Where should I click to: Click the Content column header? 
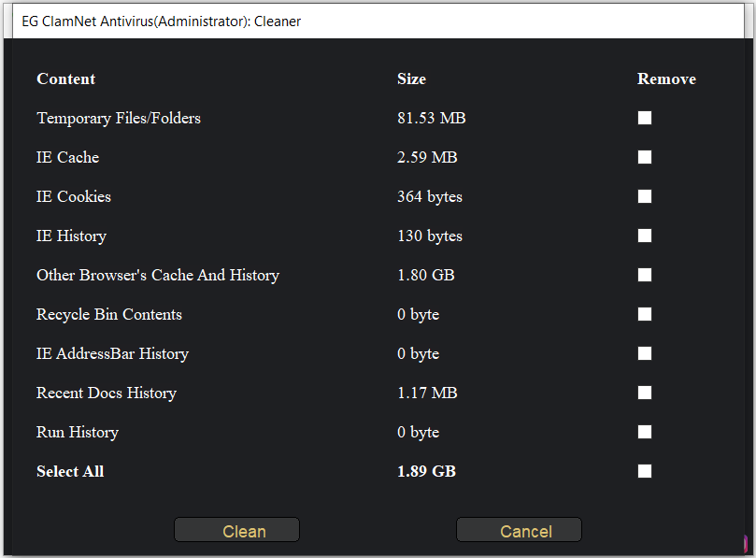click(66, 79)
